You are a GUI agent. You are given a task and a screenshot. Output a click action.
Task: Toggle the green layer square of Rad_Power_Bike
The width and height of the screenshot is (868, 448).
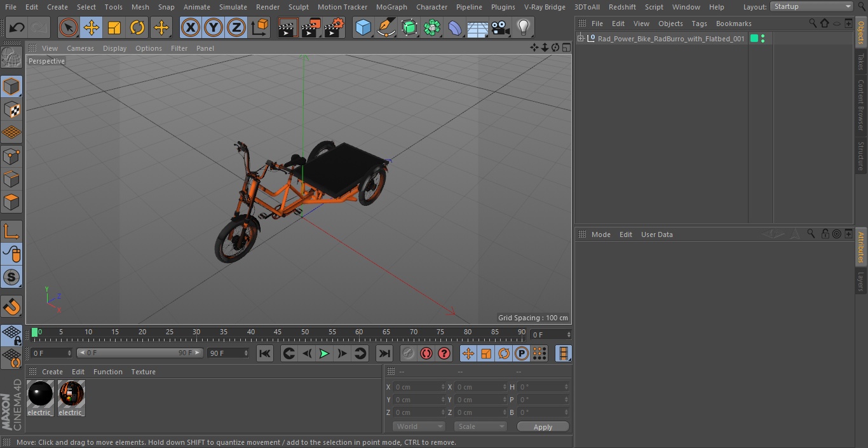tap(754, 39)
